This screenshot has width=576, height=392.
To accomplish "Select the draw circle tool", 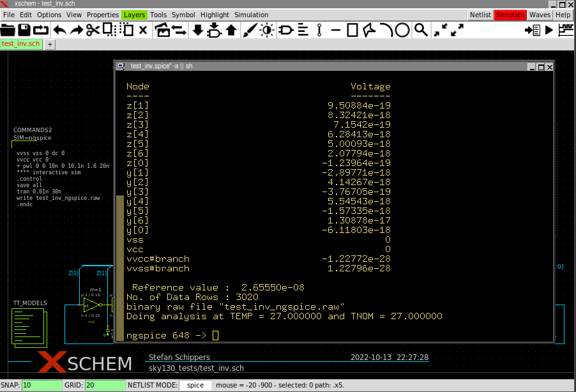I will (402, 30).
